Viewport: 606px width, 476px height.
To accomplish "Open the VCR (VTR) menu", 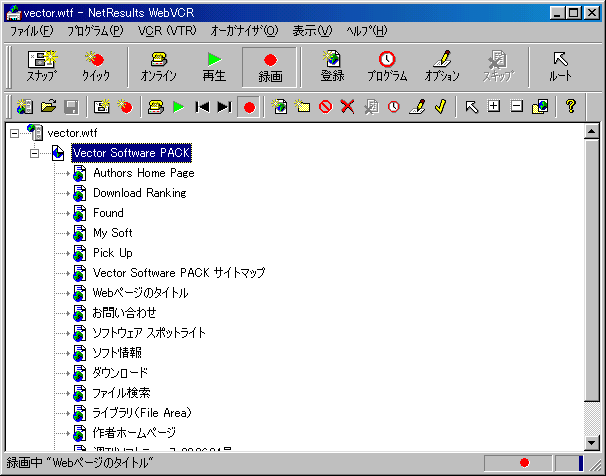I will point(167,31).
